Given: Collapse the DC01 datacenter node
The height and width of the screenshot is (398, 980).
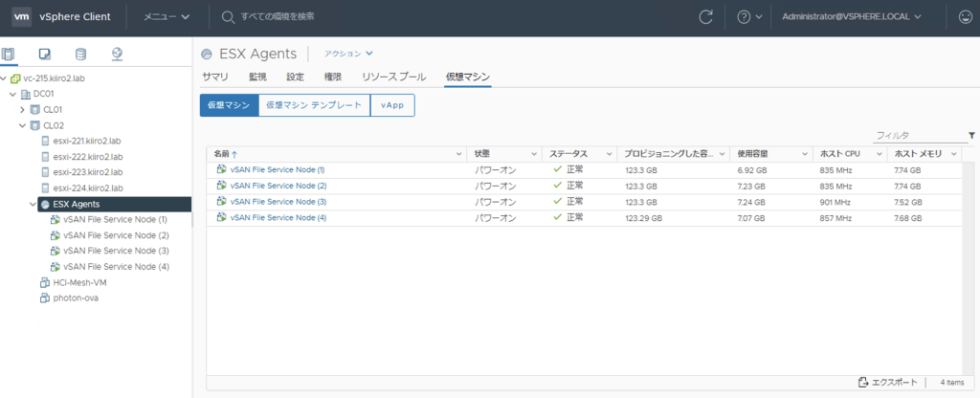Looking at the screenshot, I should (13, 95).
